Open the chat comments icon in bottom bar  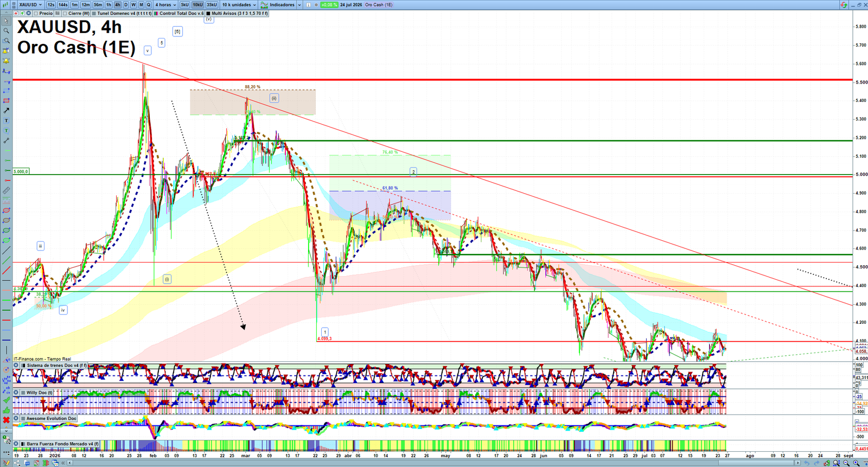tap(27, 463)
